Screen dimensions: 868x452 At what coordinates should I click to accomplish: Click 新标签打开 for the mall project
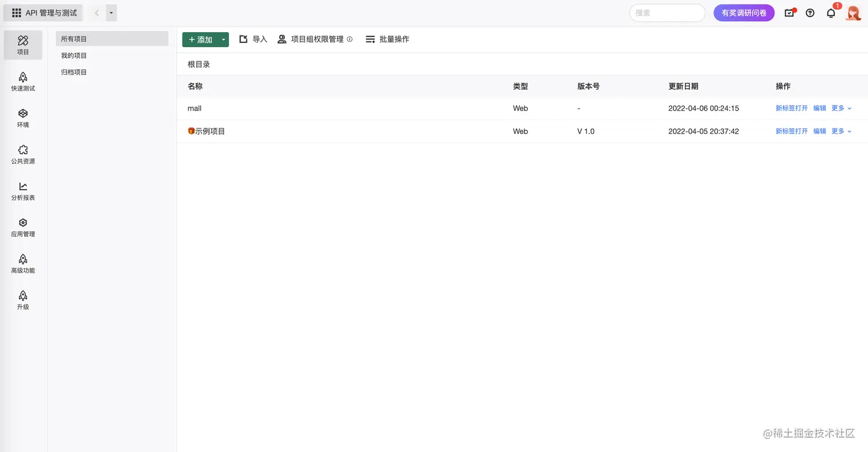[x=792, y=108]
